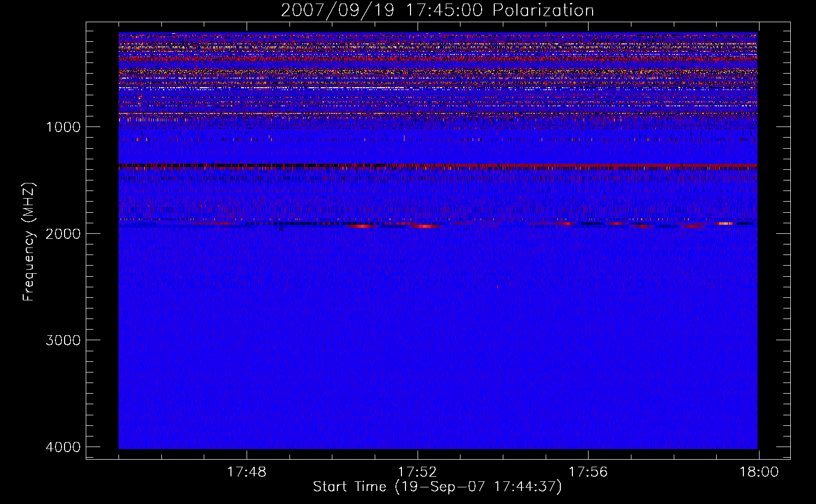The image size is (816, 504).
Task: Select the 2000 frequency tick label
Action: click(63, 233)
